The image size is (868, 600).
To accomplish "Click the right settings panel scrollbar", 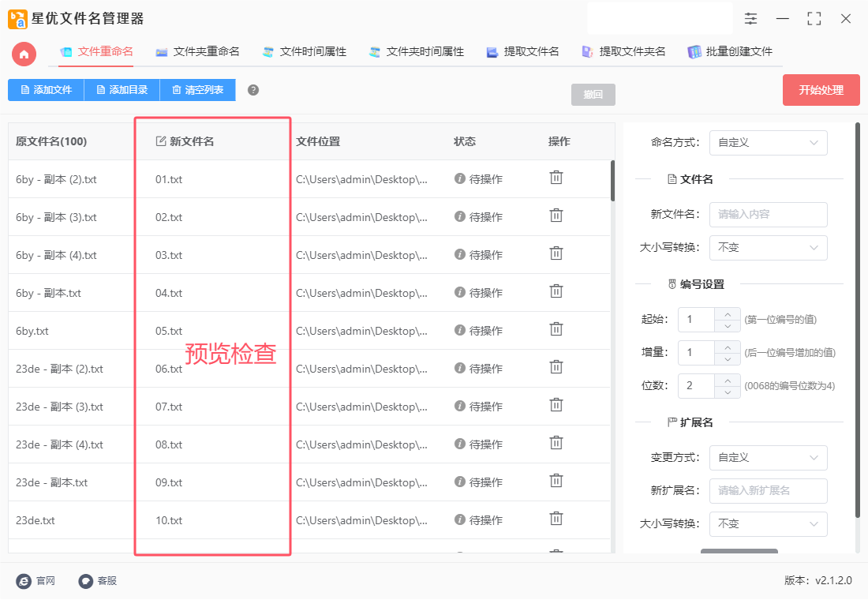I will (x=858, y=321).
